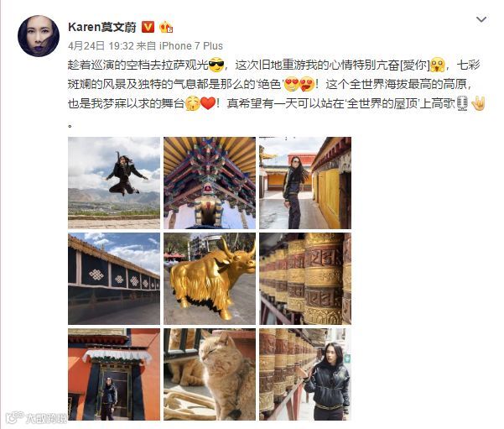The width and height of the screenshot is (504, 429).
Task: Open Karen莫文蔚's profile avatar
Action: point(39,36)
